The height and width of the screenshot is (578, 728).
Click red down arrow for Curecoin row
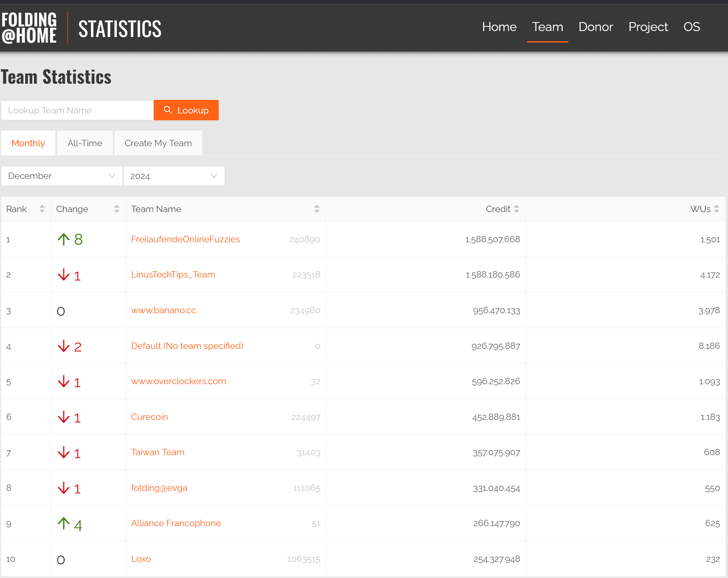[64, 417]
